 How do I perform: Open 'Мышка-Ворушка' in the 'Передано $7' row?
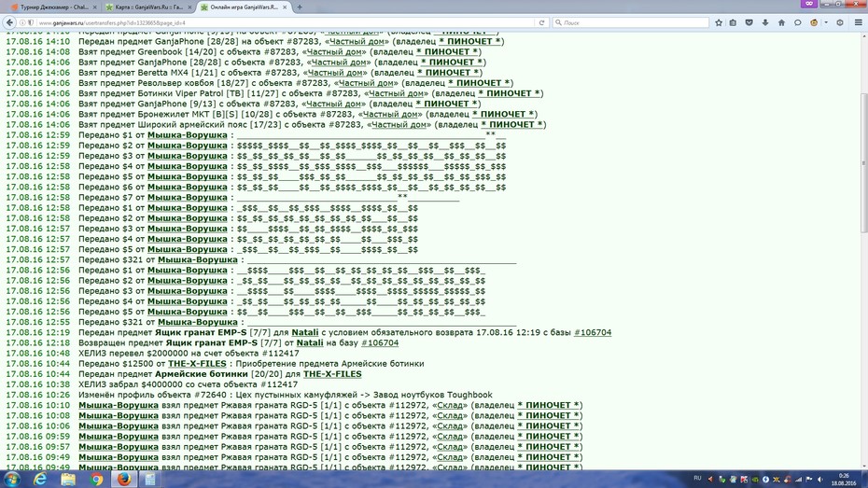[187, 198]
